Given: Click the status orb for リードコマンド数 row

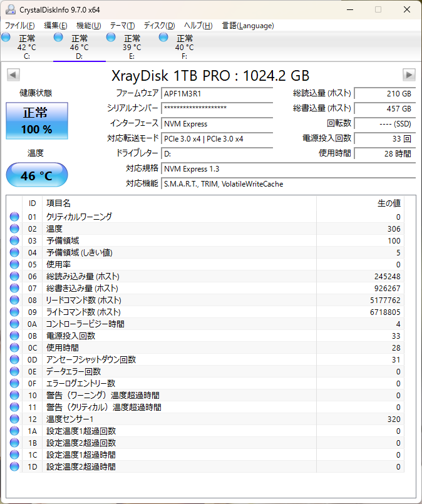Looking at the screenshot, I should pyautogui.click(x=14, y=300).
